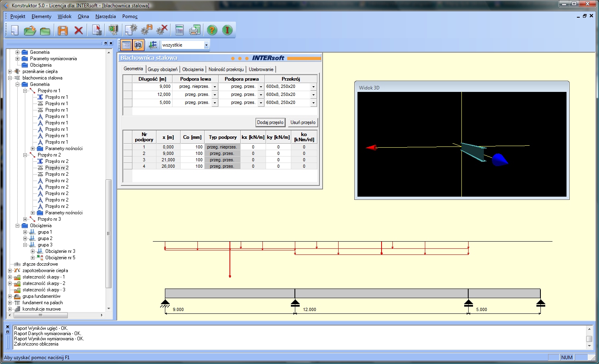Select fundament na palach tree item
The height and width of the screenshot is (364, 599).
pyautogui.click(x=43, y=303)
